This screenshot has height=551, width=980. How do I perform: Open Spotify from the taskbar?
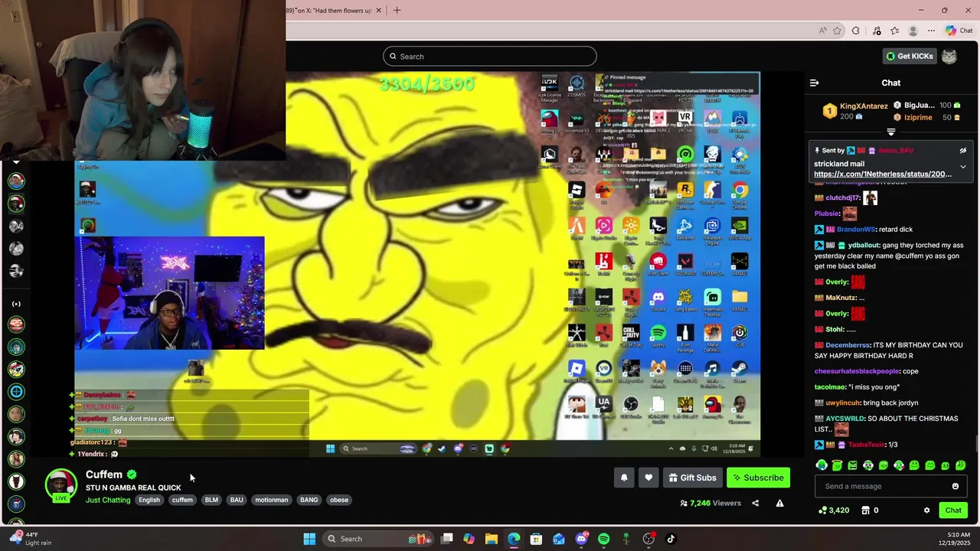point(603,539)
